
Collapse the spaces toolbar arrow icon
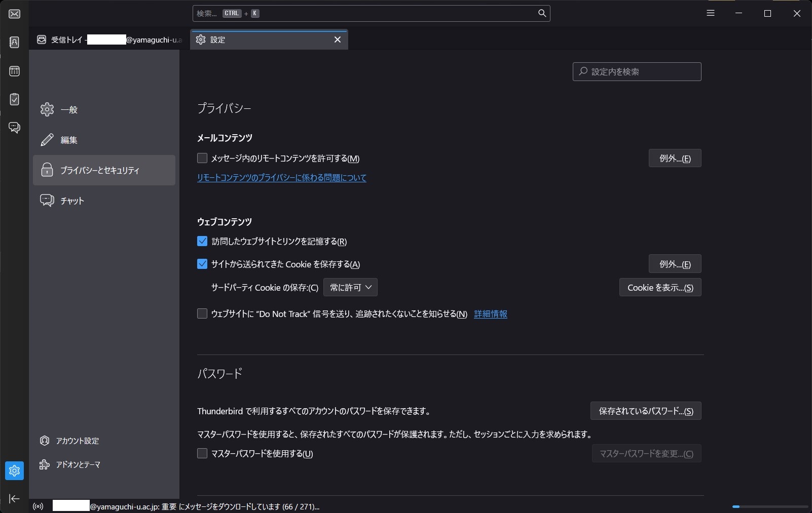click(14, 499)
